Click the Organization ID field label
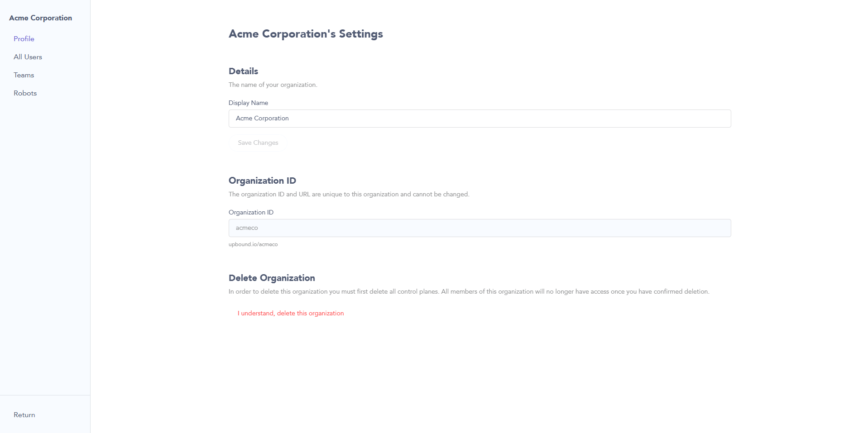Image resolution: width=868 pixels, height=433 pixels. pos(251,212)
